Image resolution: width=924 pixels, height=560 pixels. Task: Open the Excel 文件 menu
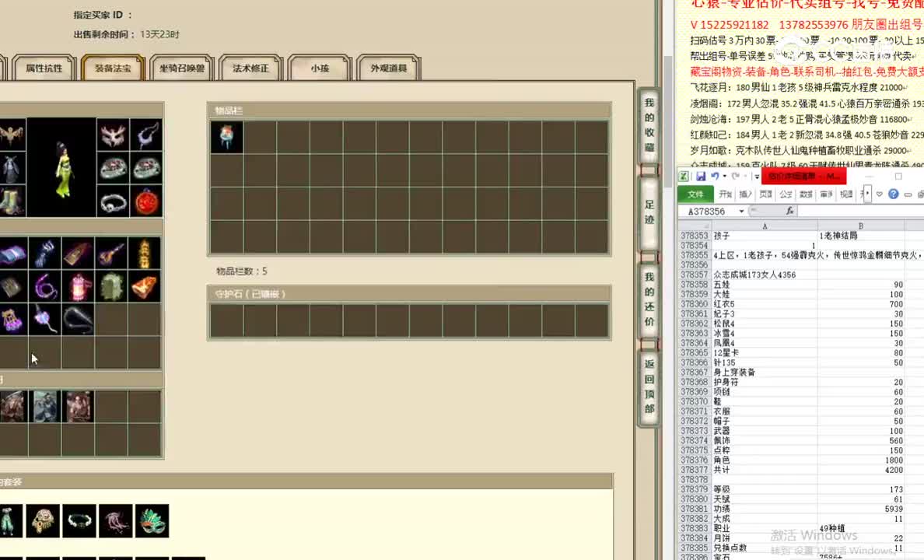695,194
